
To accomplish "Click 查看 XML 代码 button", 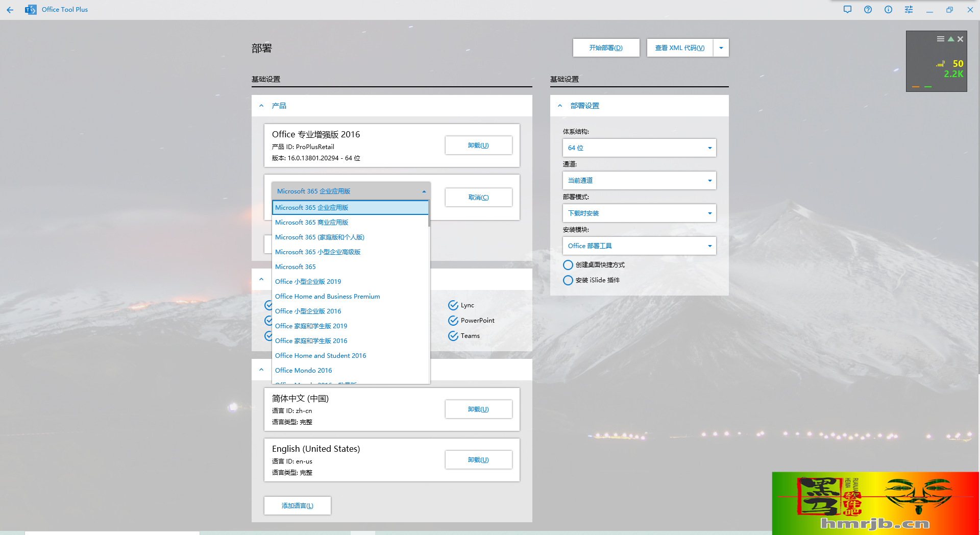I will click(x=680, y=48).
